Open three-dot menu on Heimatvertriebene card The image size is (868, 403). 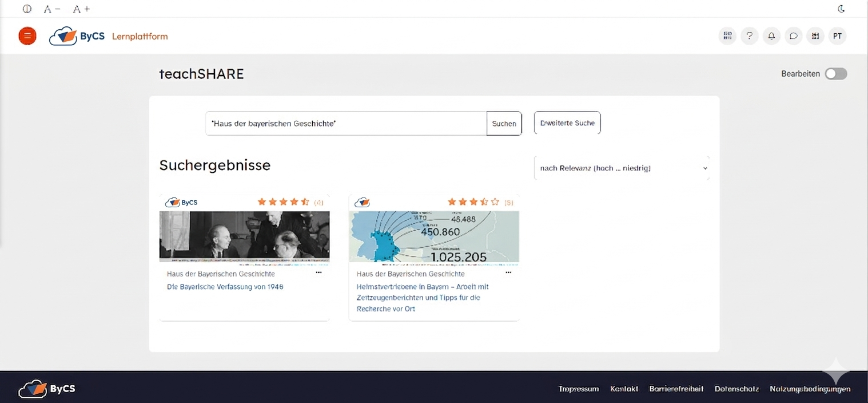pyautogui.click(x=508, y=273)
